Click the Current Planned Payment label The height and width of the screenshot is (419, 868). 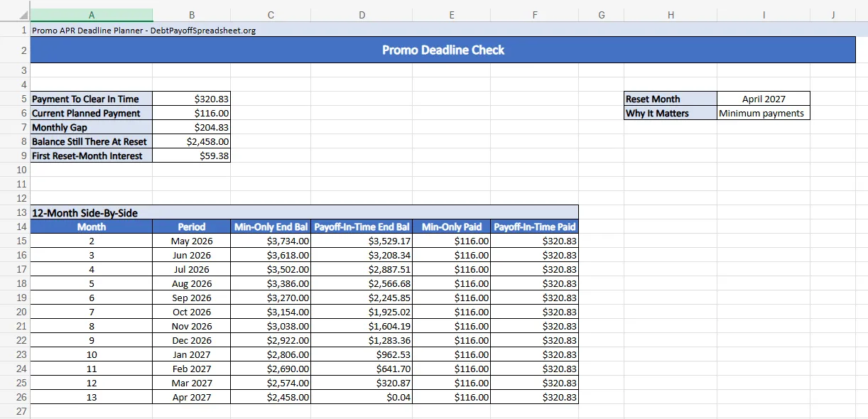[x=91, y=113]
